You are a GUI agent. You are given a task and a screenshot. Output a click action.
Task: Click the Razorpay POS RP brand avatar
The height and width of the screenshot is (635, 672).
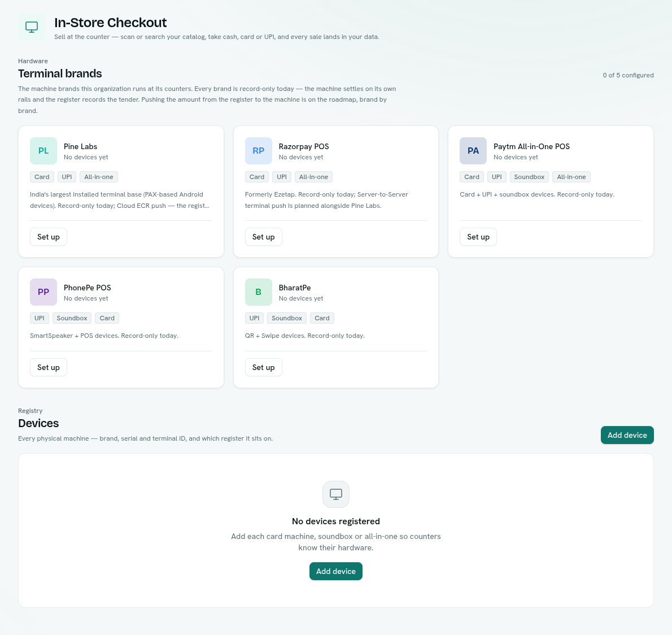259,151
